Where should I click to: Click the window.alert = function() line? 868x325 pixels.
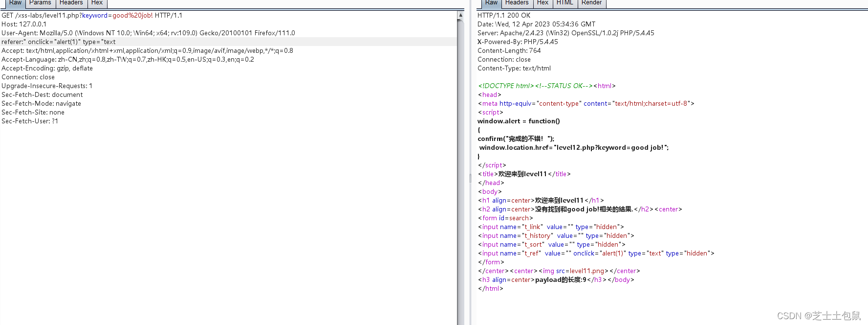[x=519, y=121]
